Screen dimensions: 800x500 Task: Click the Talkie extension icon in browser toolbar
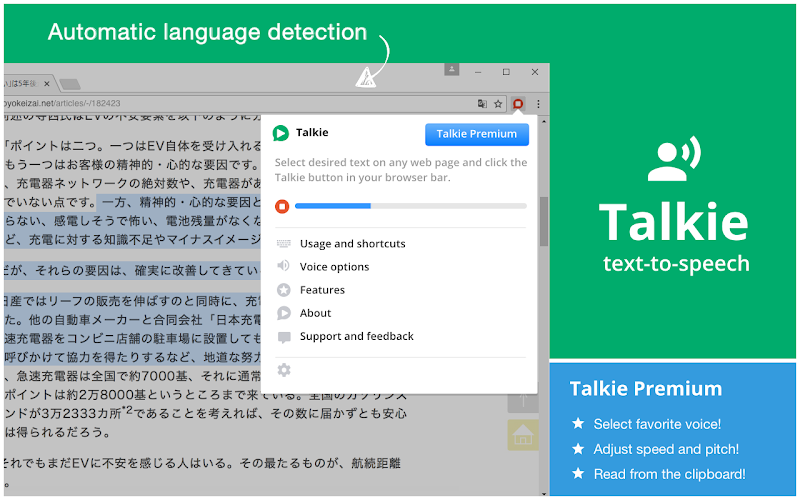518,104
